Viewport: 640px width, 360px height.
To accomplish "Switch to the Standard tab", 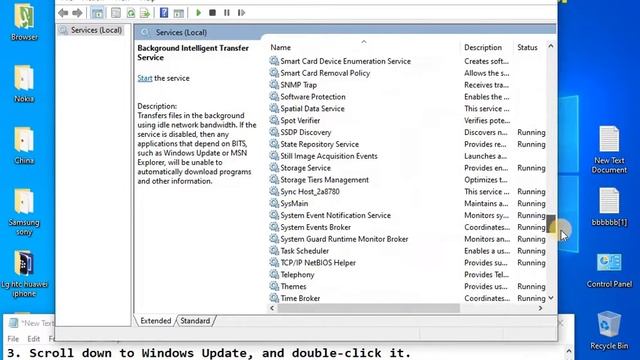I will click(x=195, y=321).
